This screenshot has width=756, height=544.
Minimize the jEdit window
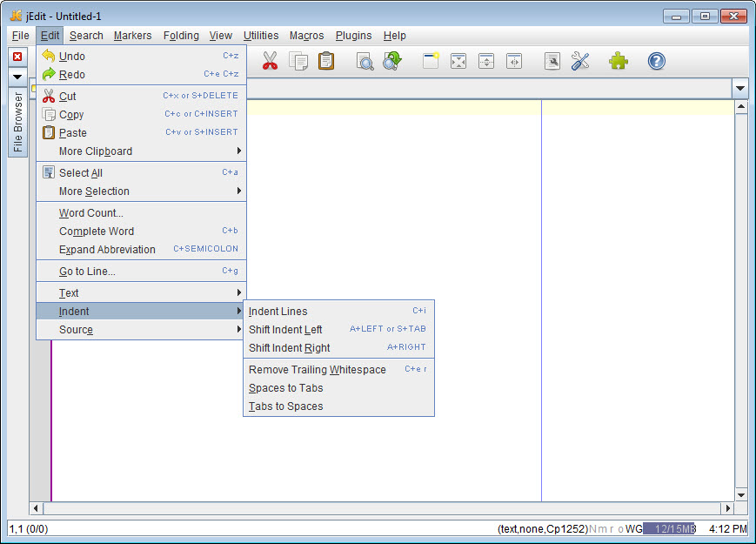point(676,17)
